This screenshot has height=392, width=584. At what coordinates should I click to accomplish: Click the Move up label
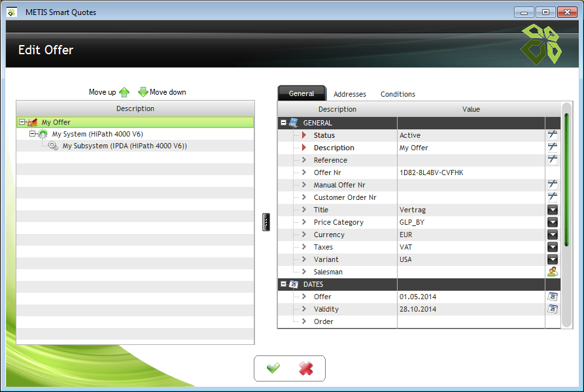[x=103, y=92]
